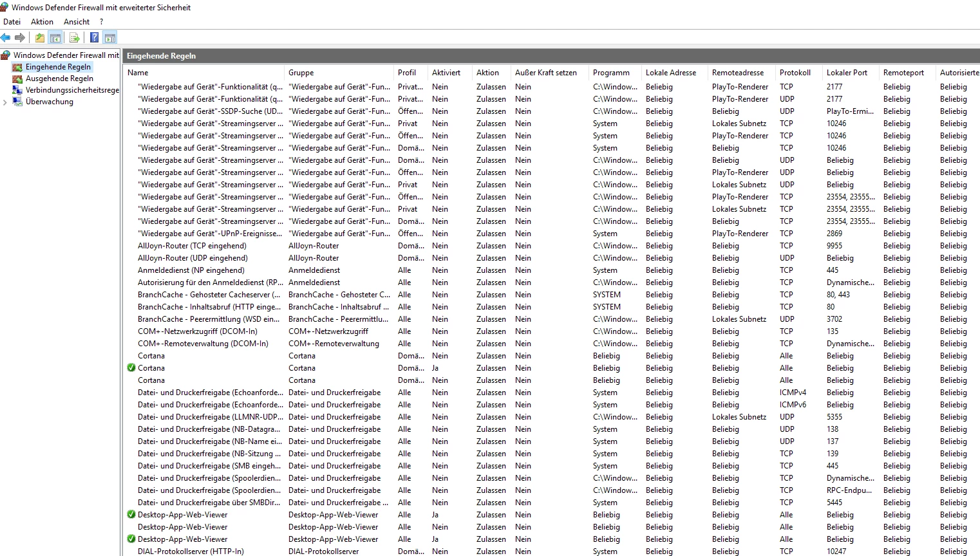The height and width of the screenshot is (556, 980).
Task: Click the Ausgehende Regeln firewall icon
Action: point(17,79)
